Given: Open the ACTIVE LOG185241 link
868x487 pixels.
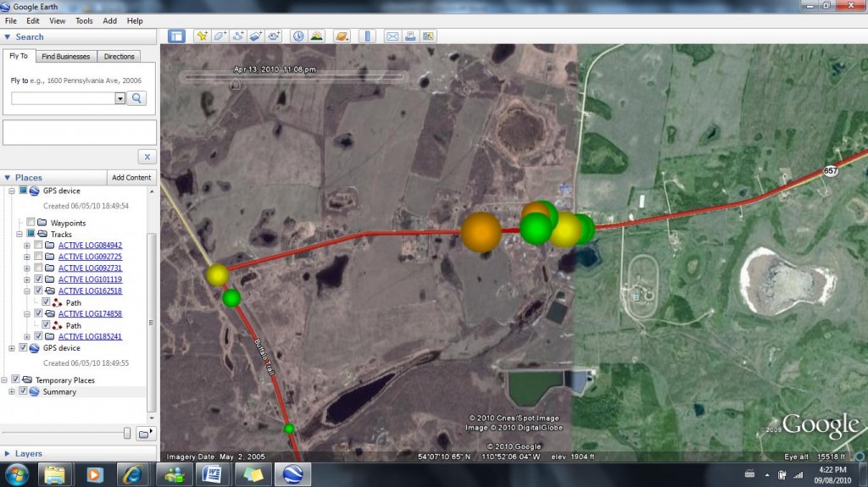Looking at the screenshot, I should [90, 336].
